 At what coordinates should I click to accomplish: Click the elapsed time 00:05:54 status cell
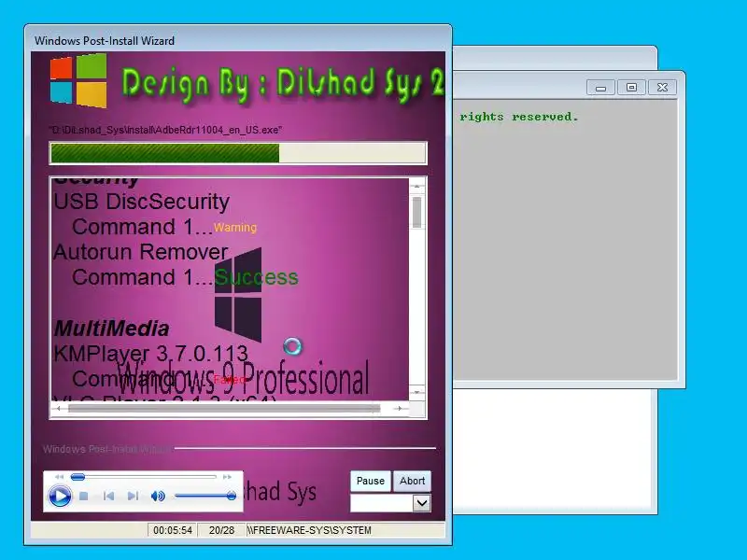[173, 530]
